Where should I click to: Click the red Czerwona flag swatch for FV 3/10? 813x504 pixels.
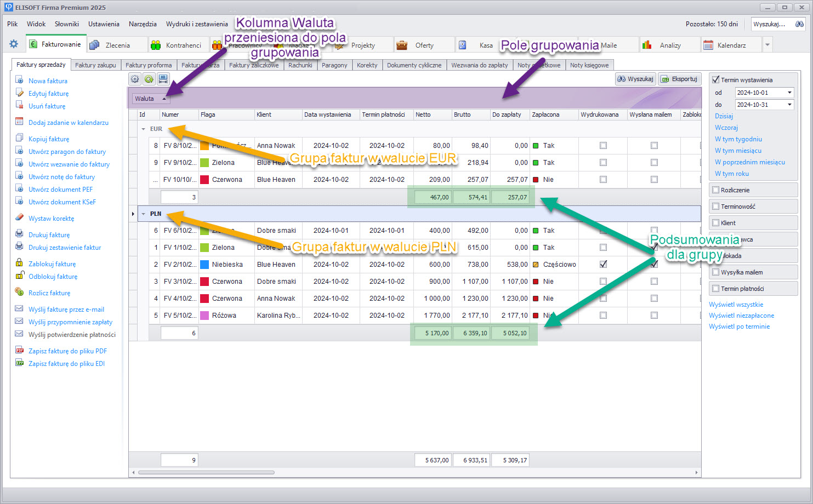coord(205,282)
